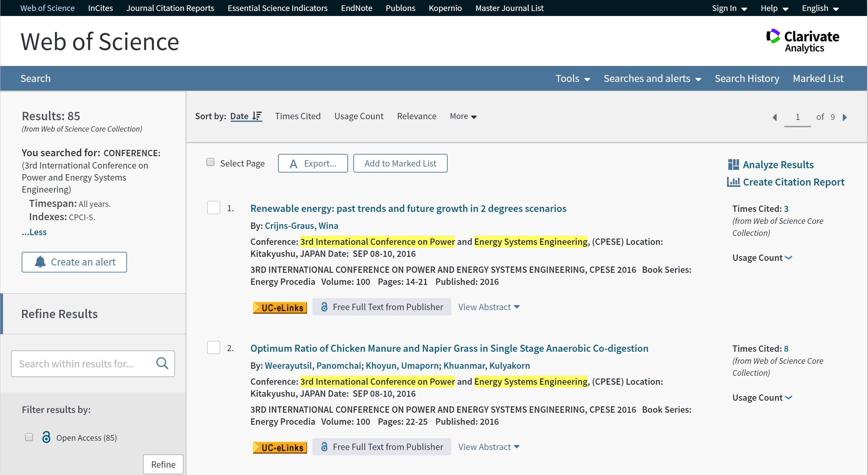Screen dimensions: 868x475
Task: Expand the Tools menu
Action: pos(573,78)
